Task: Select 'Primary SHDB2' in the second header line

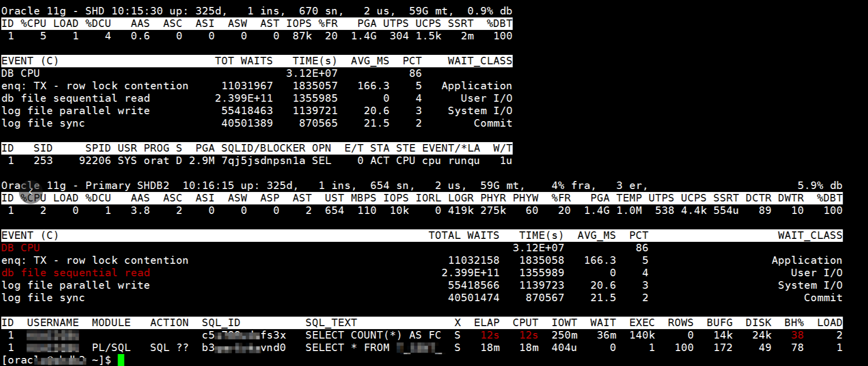Action: [127, 185]
